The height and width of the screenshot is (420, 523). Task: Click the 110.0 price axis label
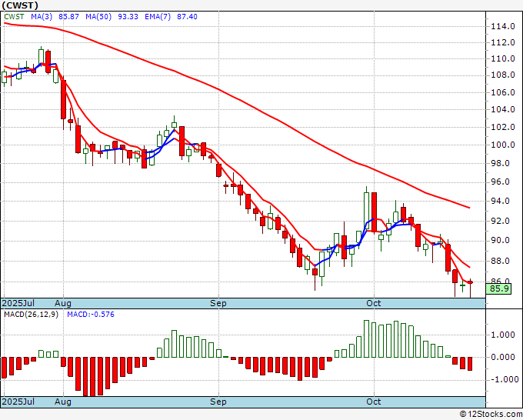click(x=503, y=59)
